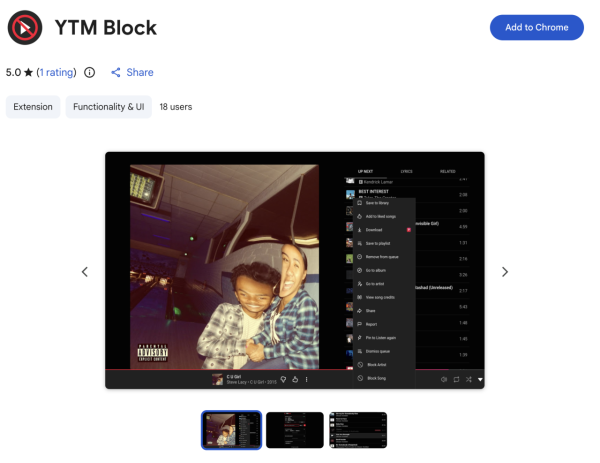Switch to the LYRICS tab
This screenshot has width=600, height=463.
[406, 171]
